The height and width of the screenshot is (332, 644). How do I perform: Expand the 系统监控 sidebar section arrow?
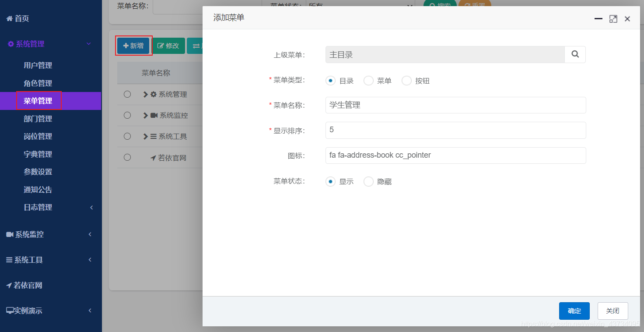click(90, 235)
